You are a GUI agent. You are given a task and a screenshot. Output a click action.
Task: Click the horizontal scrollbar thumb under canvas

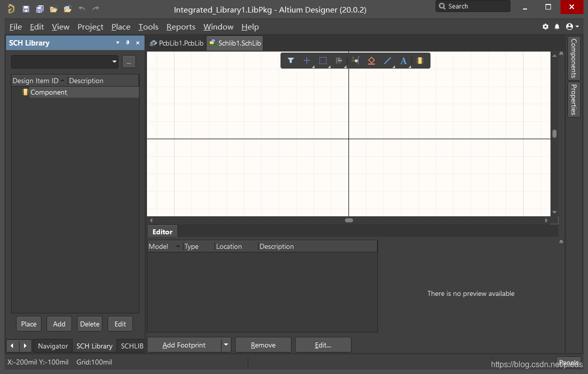pos(349,220)
